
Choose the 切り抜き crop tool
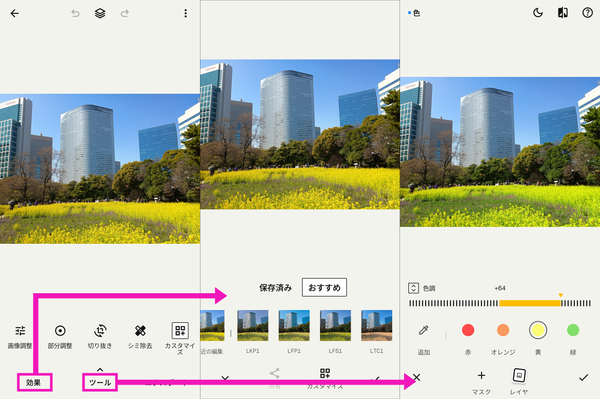pyautogui.click(x=100, y=337)
